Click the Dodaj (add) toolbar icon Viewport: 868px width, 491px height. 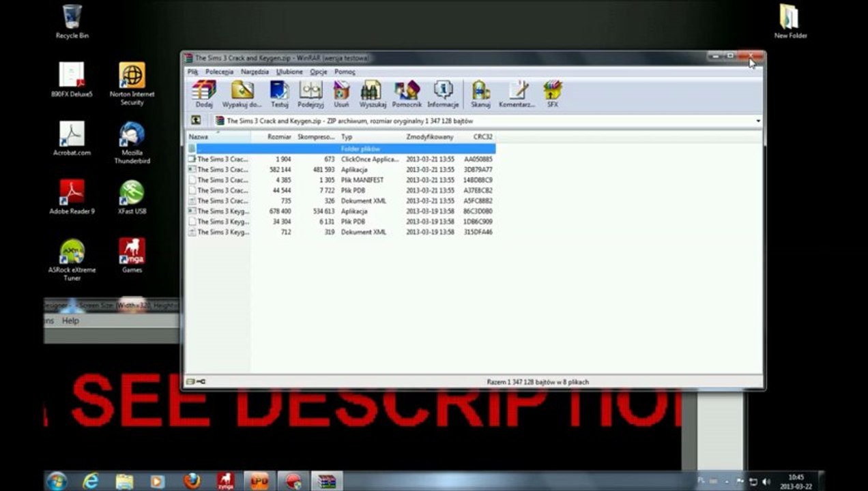pos(204,94)
